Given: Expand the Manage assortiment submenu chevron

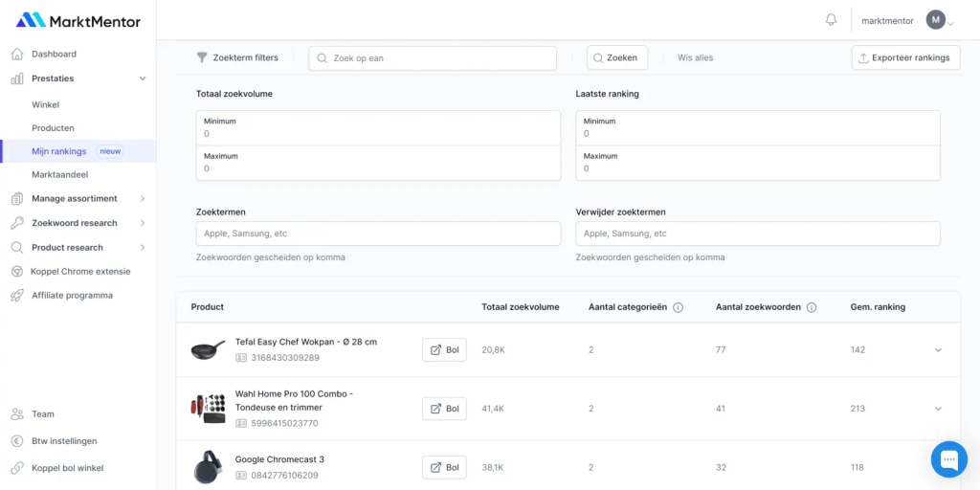Looking at the screenshot, I should click(x=143, y=199).
